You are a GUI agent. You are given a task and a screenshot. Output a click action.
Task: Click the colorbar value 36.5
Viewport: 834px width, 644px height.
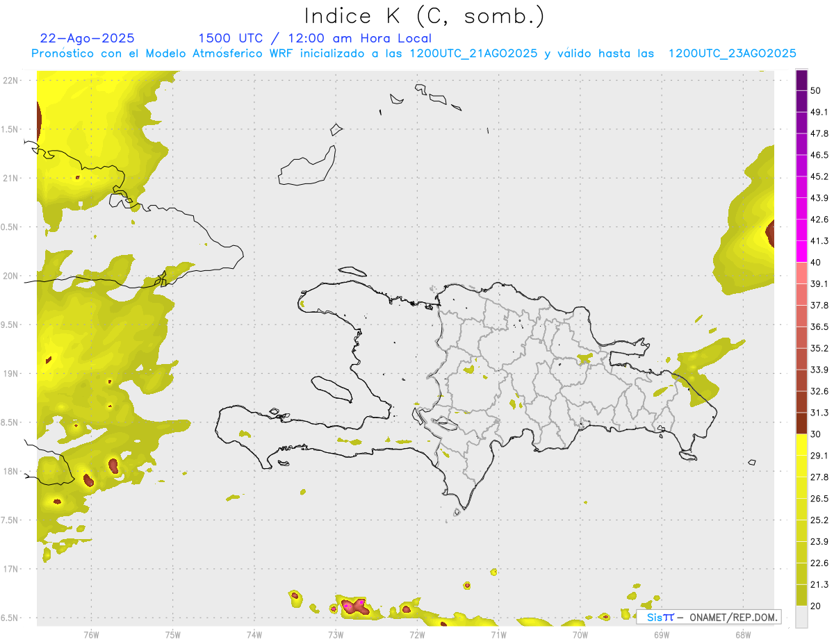tap(819, 327)
